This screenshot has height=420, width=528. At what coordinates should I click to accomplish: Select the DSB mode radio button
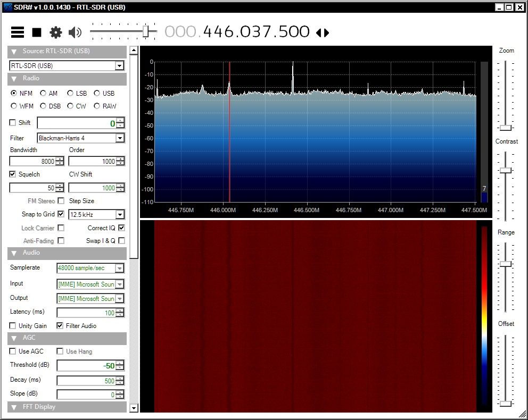[43, 106]
